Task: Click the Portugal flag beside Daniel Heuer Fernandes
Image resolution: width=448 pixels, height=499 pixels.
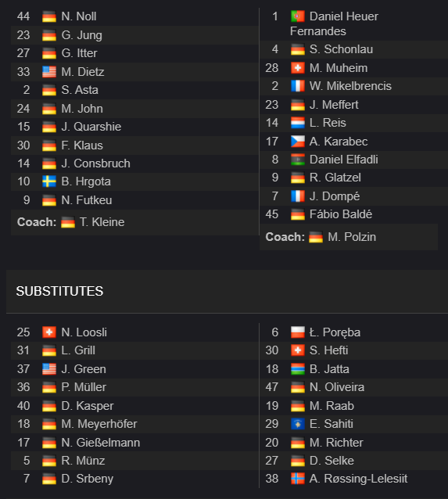Action: coord(298,16)
